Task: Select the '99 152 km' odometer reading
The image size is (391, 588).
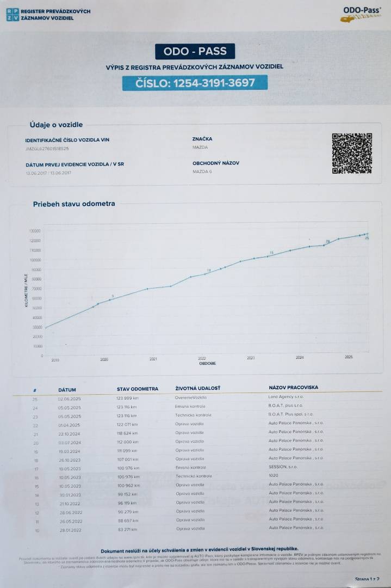Action: (128, 494)
